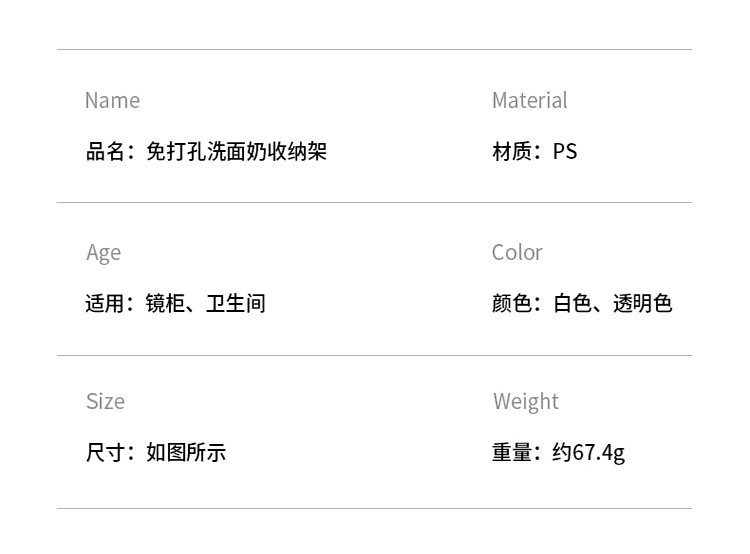Viewport: 750px width, 554px height.
Task: Click the 颜色 label text
Action: [512, 304]
